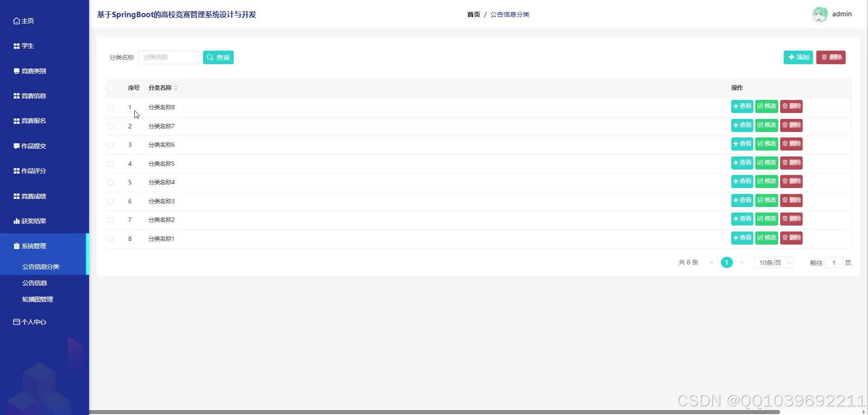Click the 添加 add button
The width and height of the screenshot is (868, 415).
click(798, 57)
